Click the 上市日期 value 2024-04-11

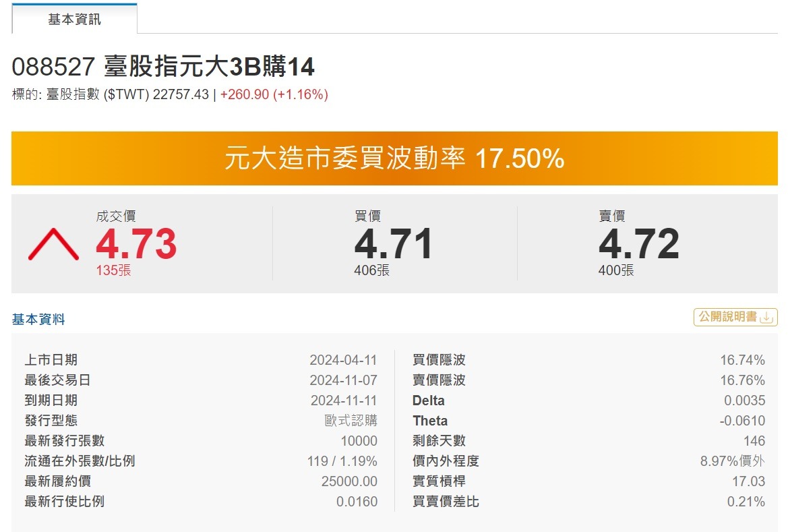pos(343,360)
